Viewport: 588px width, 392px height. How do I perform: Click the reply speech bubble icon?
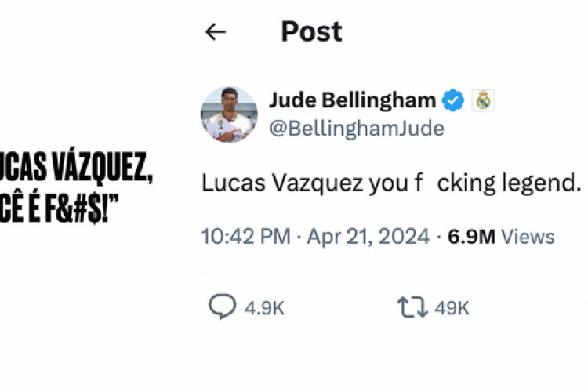tap(222, 307)
